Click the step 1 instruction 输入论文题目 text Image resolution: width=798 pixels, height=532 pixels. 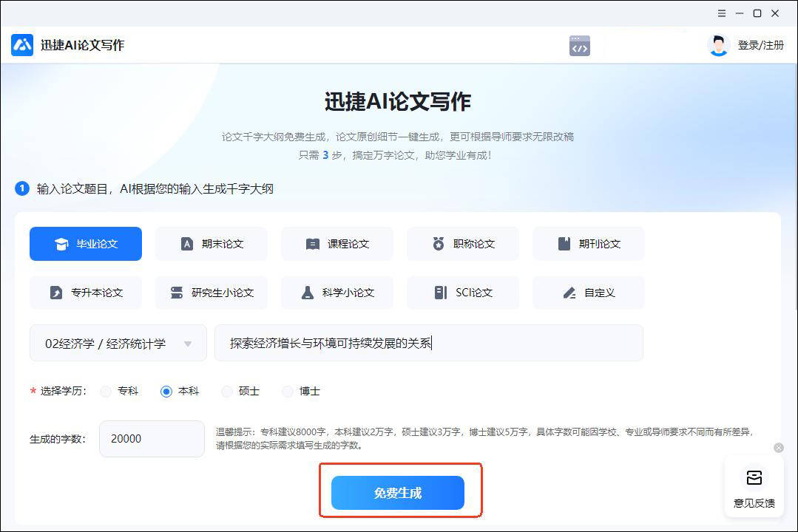(155, 189)
